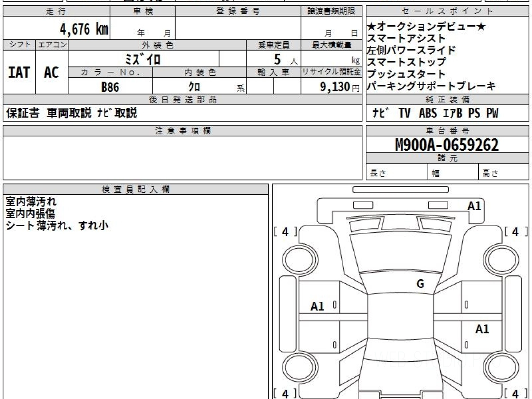Select the seating capacity 5 人
Screen dimensions: 532x399
click(x=286, y=59)
